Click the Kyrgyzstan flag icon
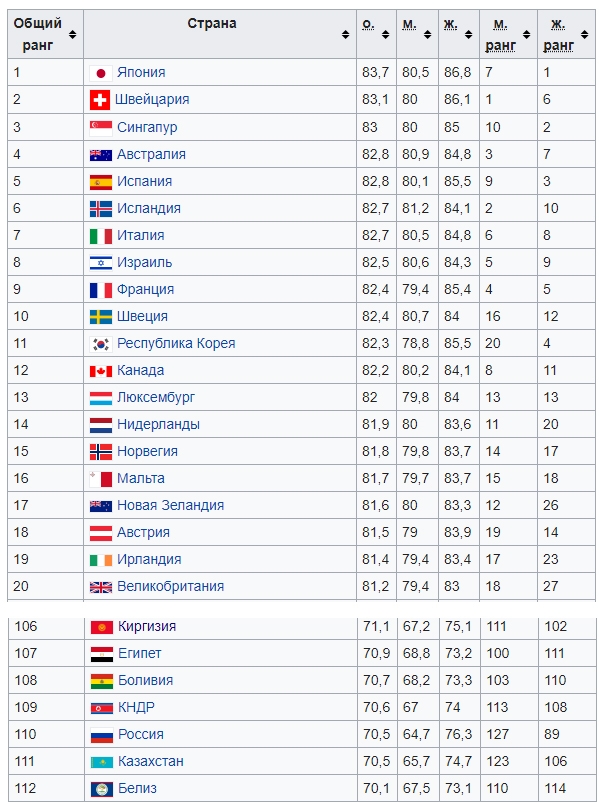The height and width of the screenshot is (802, 599). coord(102,627)
